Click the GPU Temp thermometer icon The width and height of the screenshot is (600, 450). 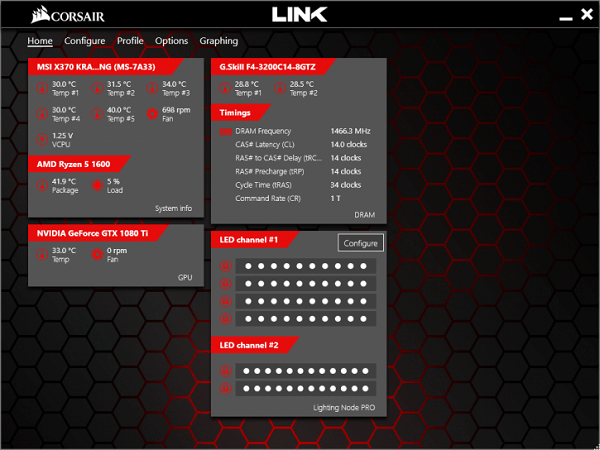[x=42, y=254]
